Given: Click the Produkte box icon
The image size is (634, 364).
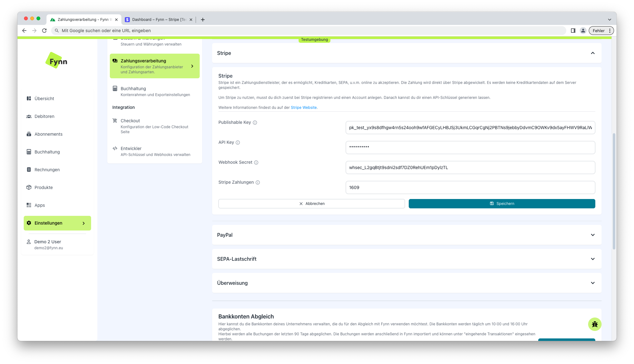Looking at the screenshot, I should 29,187.
